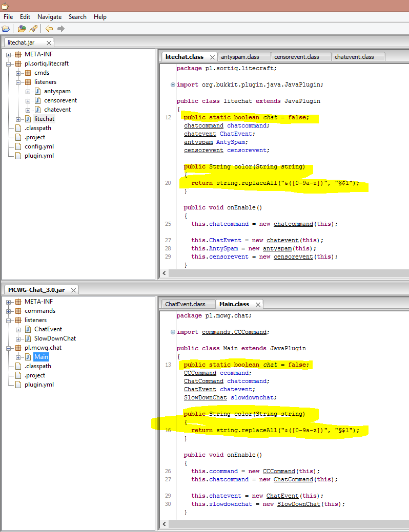Click left scroll arrow in litechat.class code pane

(x=165, y=273)
